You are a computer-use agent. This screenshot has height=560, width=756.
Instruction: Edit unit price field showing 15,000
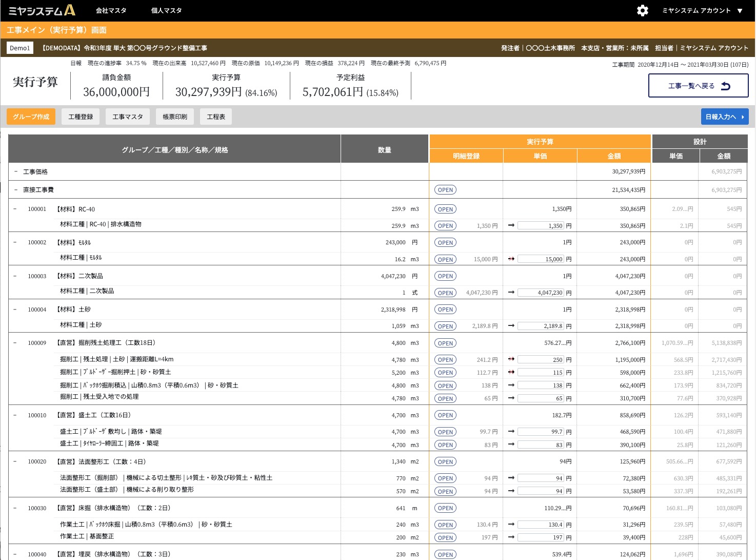coord(541,259)
